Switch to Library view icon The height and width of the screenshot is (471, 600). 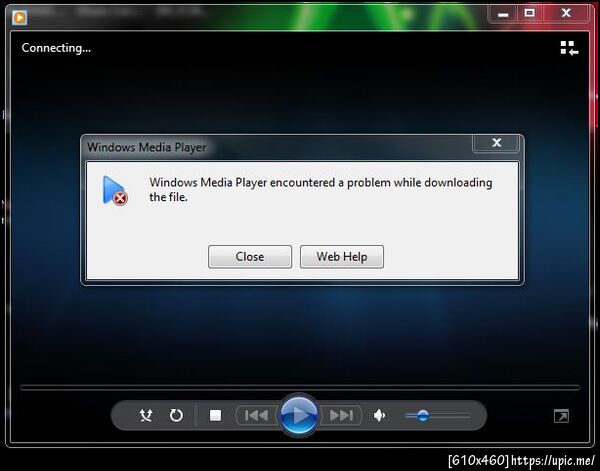569,48
